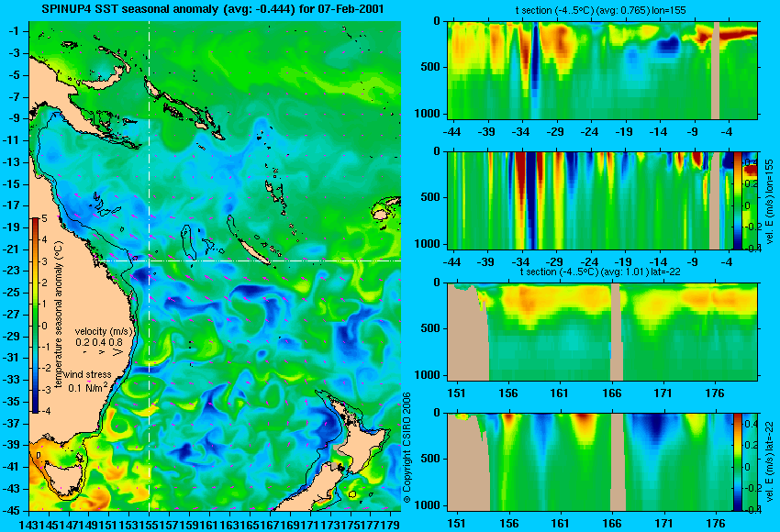Click the "temperature seasonal anomaly (°C)" vertical label
Image resolution: width=780 pixels, height=532 pixels.
tap(59, 315)
